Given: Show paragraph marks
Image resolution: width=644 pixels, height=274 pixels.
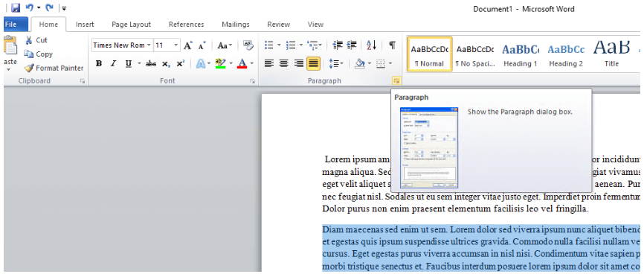Looking at the screenshot, I should 392,45.
